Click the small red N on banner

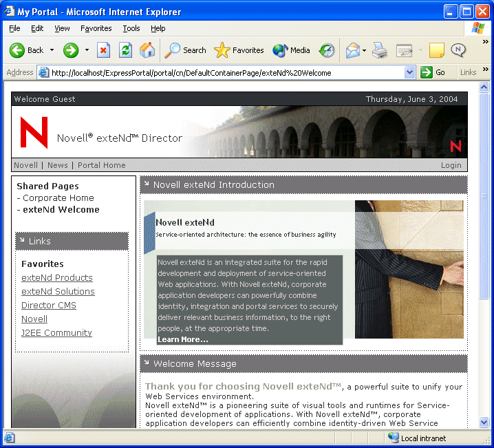point(455,146)
